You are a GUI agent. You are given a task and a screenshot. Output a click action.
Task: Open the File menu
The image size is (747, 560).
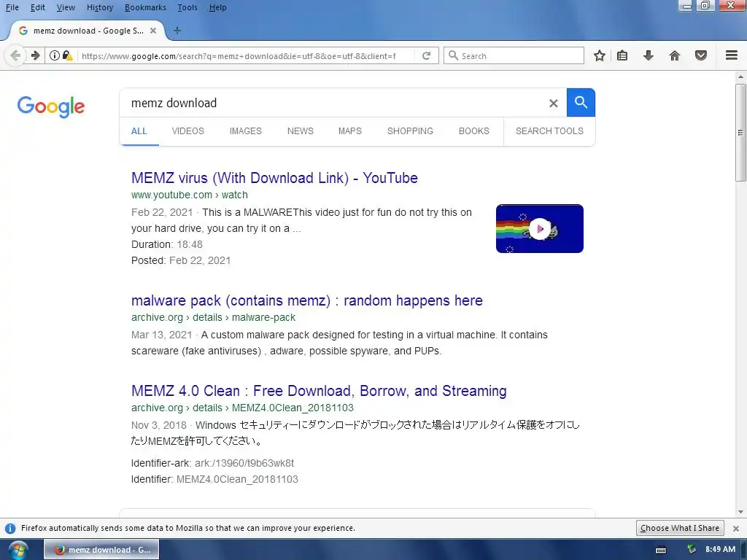tap(12, 7)
